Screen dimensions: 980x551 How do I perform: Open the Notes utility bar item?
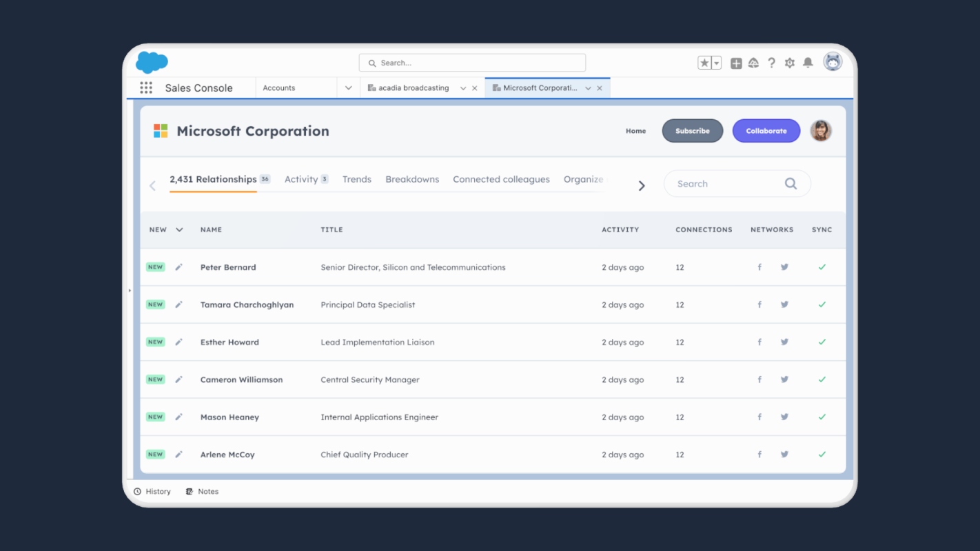point(202,492)
